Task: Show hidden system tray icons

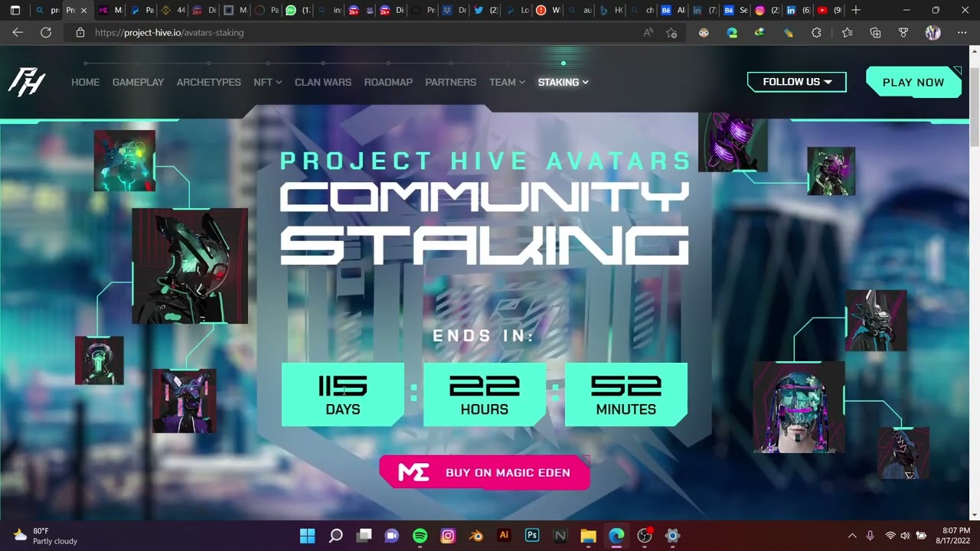Action: click(x=852, y=536)
